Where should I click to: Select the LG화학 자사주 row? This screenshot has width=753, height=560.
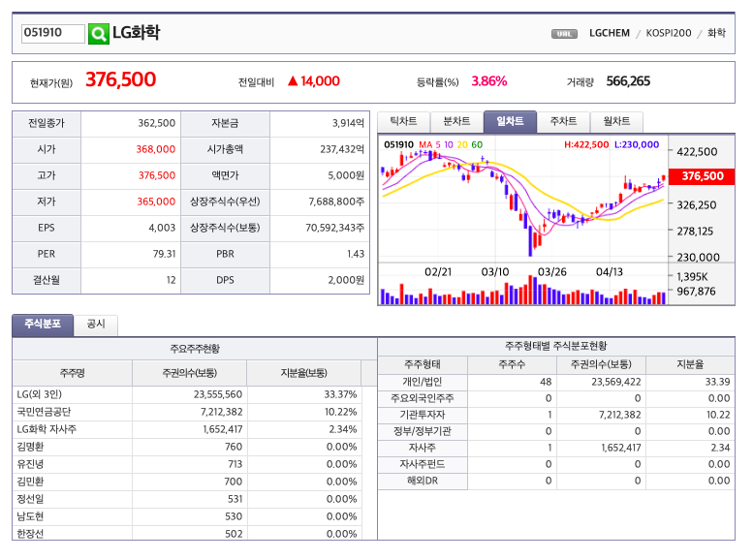[187, 429]
